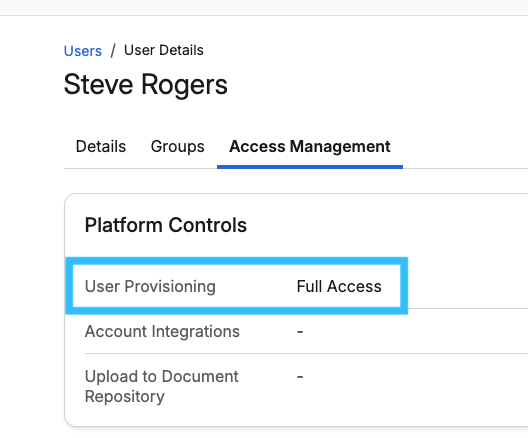This screenshot has width=528, height=438.
Task: Click the blue underline beneath Access Management
Action: 310,167
